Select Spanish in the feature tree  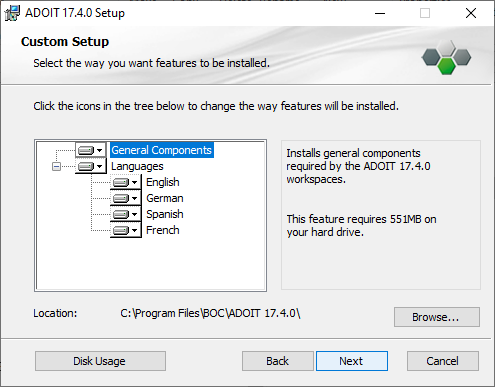(x=165, y=214)
